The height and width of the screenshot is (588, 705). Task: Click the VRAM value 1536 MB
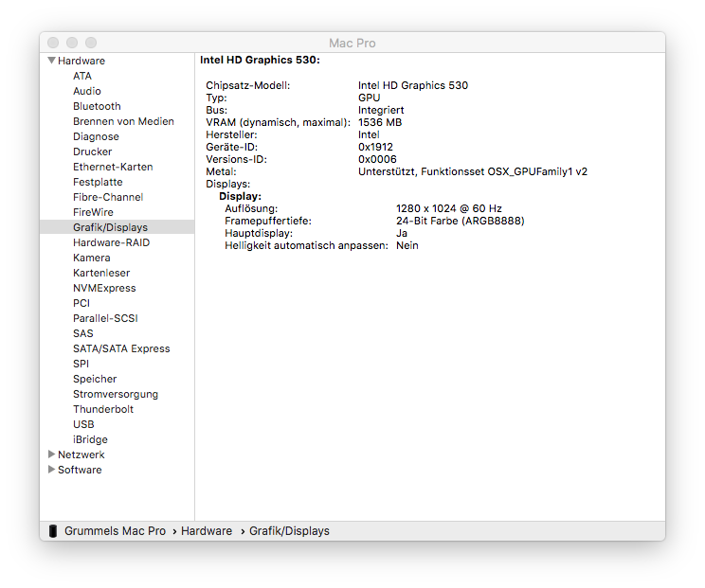click(380, 122)
